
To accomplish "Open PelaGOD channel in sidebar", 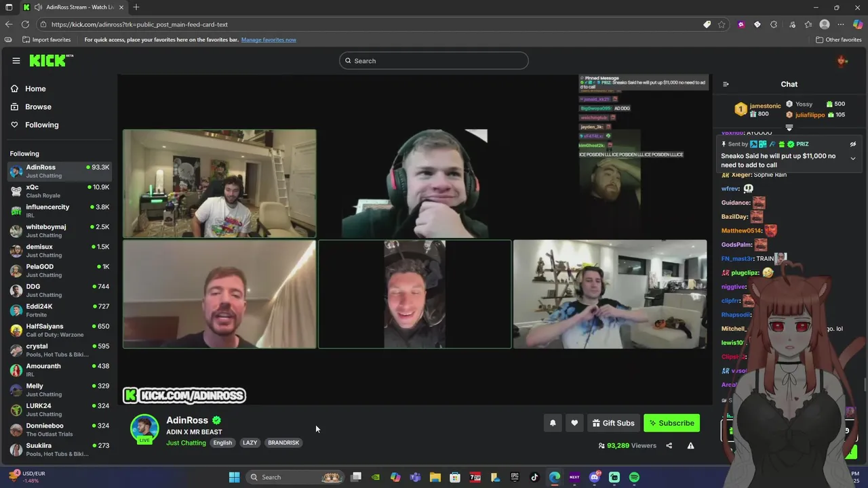I will 60,270.
